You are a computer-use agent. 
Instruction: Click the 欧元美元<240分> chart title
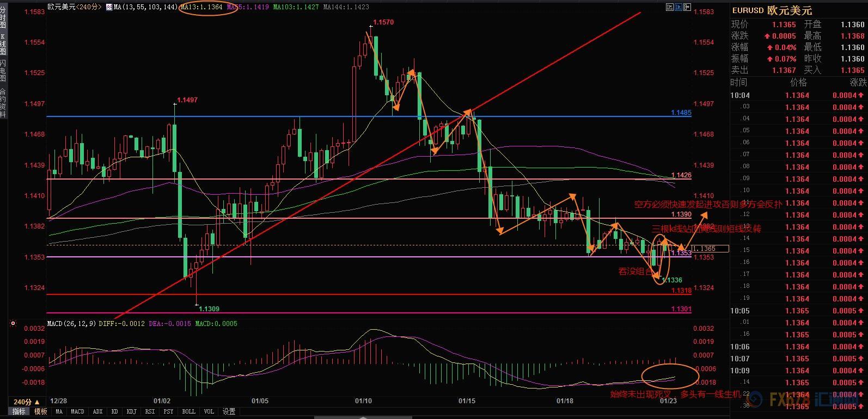75,7
